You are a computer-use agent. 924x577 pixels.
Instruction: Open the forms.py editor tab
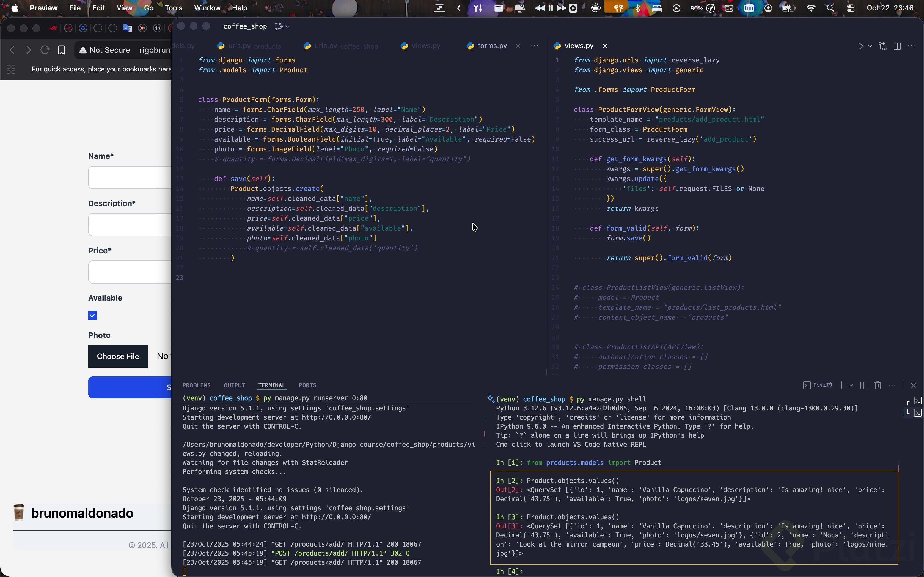[492, 46]
